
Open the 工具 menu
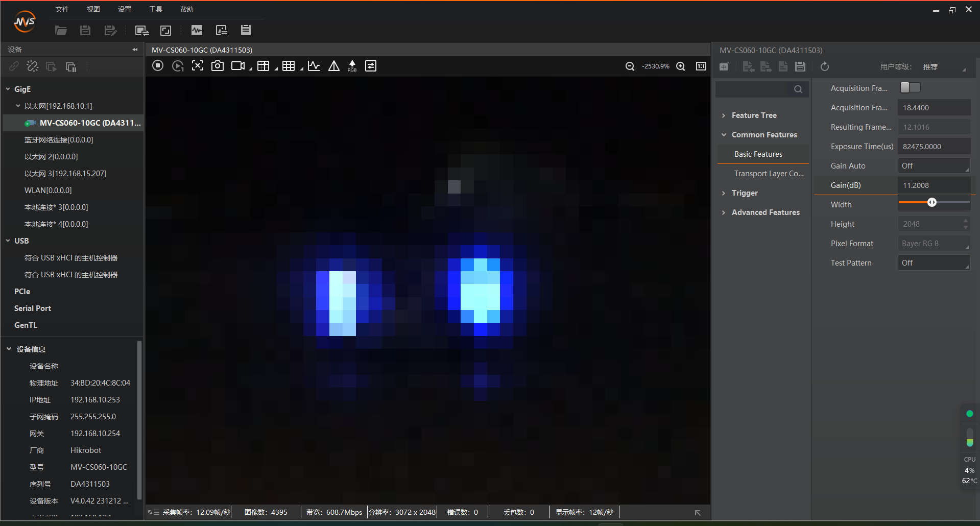pyautogui.click(x=156, y=9)
